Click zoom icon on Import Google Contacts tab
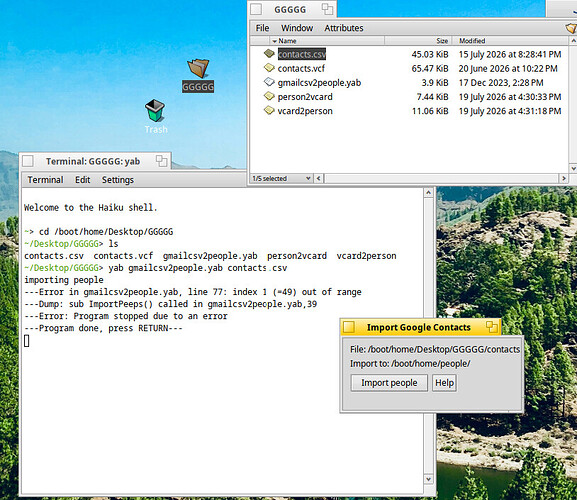The height and width of the screenshot is (500, 577). [492, 327]
